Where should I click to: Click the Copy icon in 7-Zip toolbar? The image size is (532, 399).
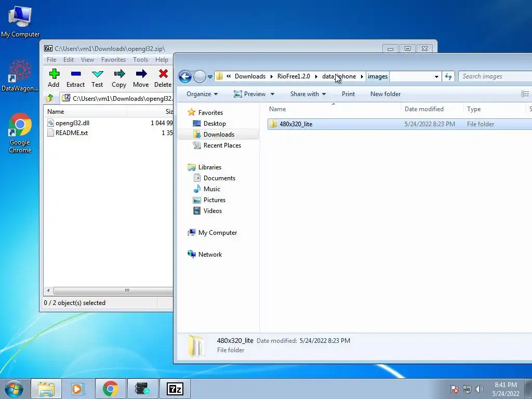(119, 74)
